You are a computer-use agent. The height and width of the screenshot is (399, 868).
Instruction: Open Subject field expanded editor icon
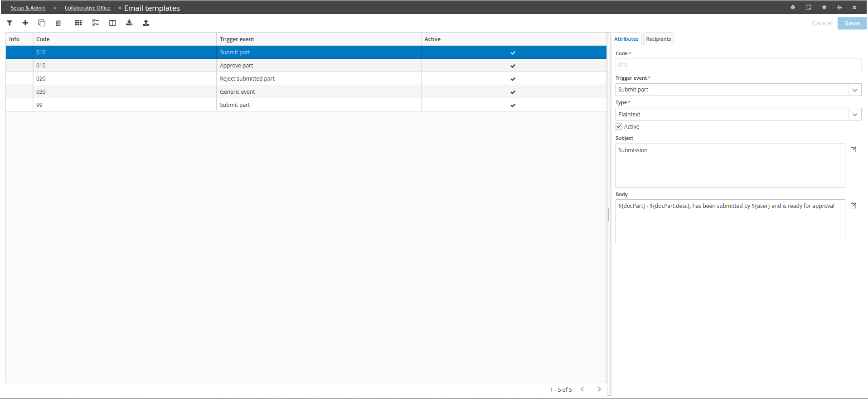pyautogui.click(x=853, y=149)
